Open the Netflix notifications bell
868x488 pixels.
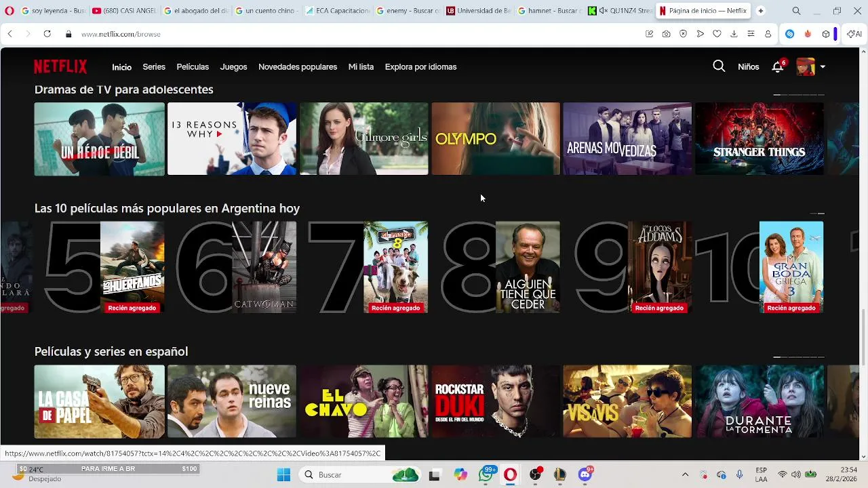[778, 66]
